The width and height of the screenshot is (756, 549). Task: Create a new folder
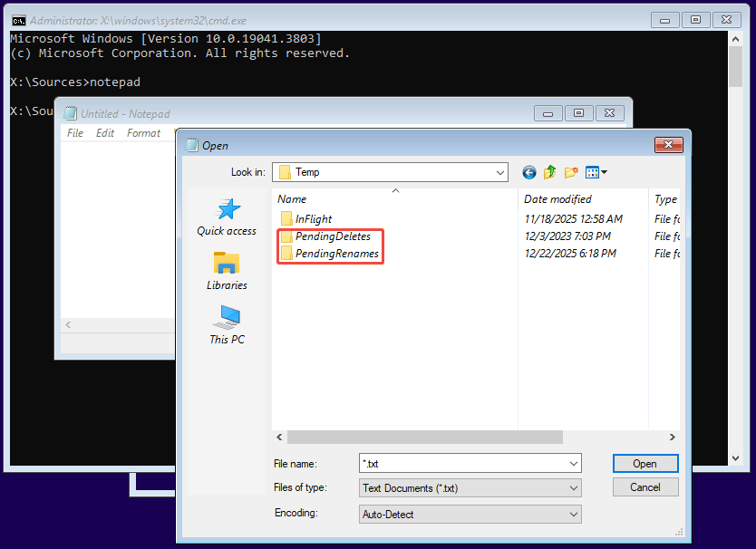point(570,172)
